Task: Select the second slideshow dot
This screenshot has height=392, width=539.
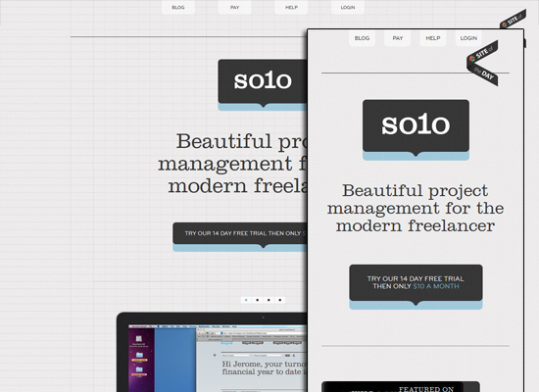Action: (x=258, y=300)
